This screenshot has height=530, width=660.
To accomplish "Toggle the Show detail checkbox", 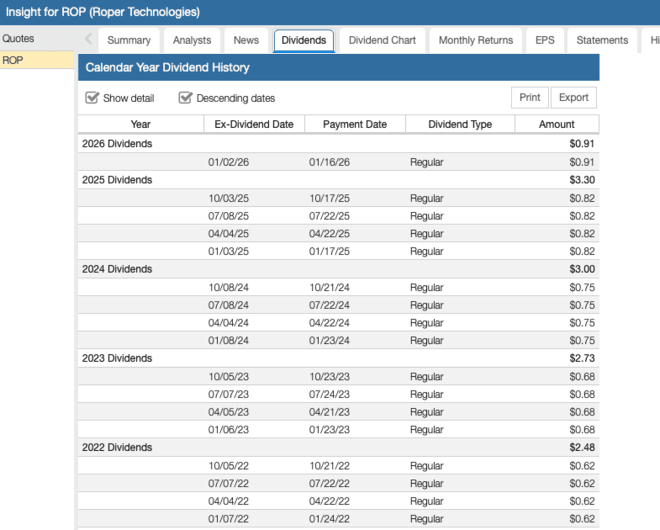I will [93, 98].
